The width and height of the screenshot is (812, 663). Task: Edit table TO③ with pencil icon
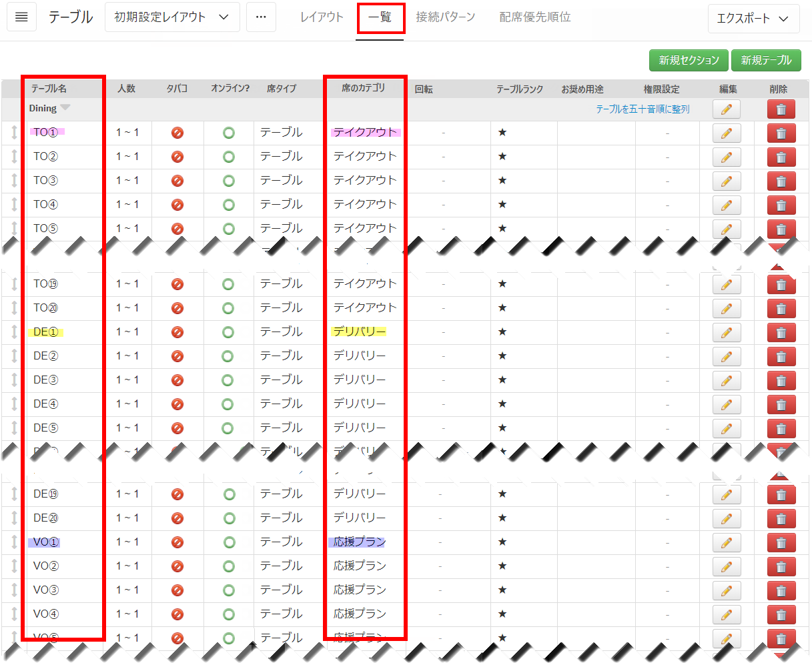tap(727, 181)
